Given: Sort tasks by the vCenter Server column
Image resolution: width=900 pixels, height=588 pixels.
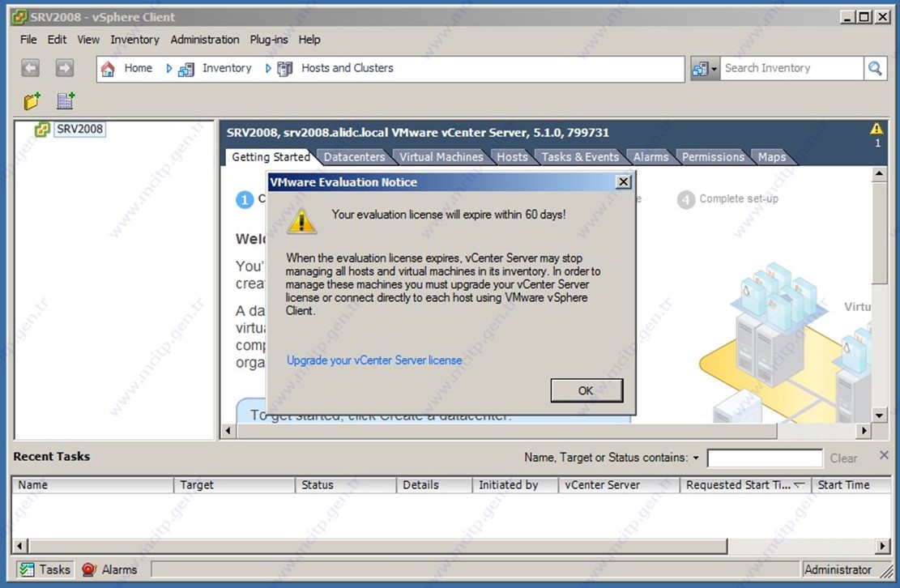Looking at the screenshot, I should pyautogui.click(x=620, y=485).
